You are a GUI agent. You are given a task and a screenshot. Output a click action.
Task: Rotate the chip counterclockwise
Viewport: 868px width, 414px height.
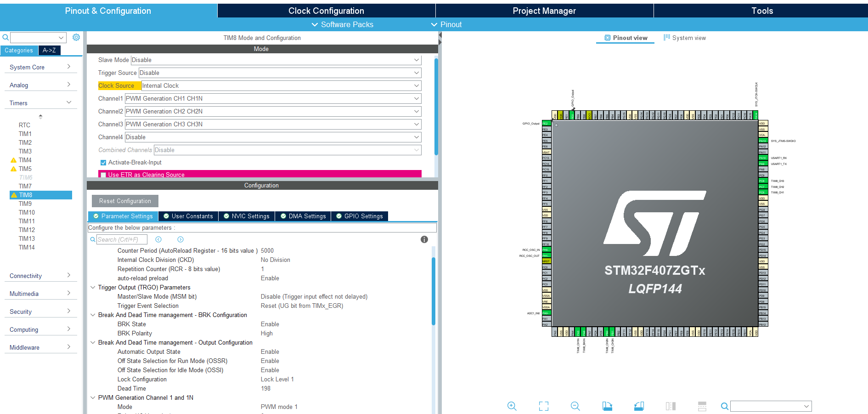pos(638,406)
